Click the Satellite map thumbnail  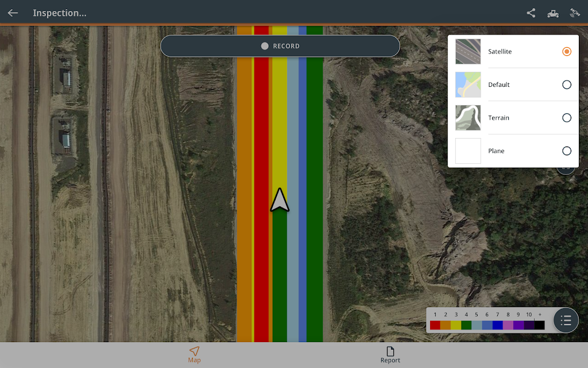(x=468, y=51)
